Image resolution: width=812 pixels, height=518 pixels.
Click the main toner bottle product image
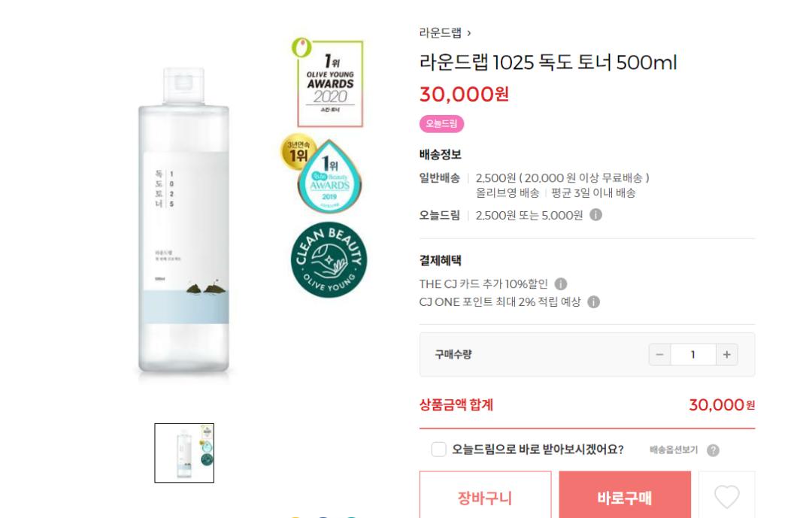click(184, 220)
